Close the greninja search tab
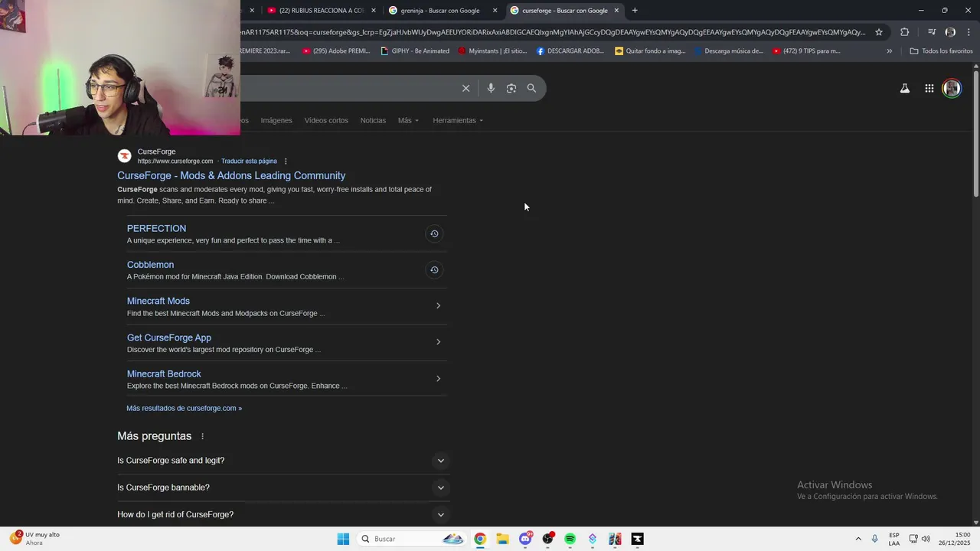 (495, 11)
